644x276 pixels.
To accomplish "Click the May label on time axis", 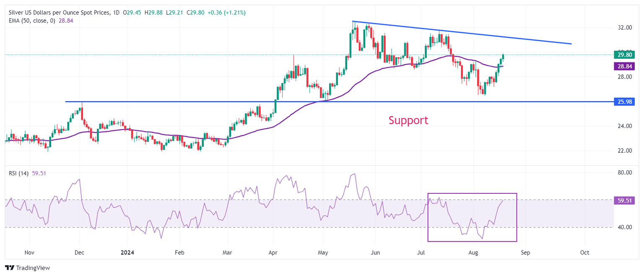I will 322,253.
